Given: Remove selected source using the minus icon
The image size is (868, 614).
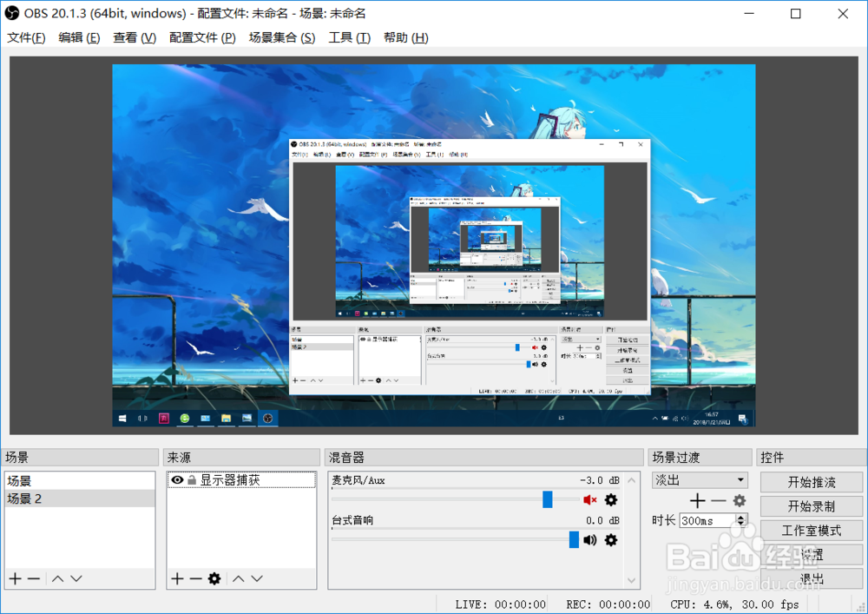Looking at the screenshot, I should pyautogui.click(x=198, y=578).
